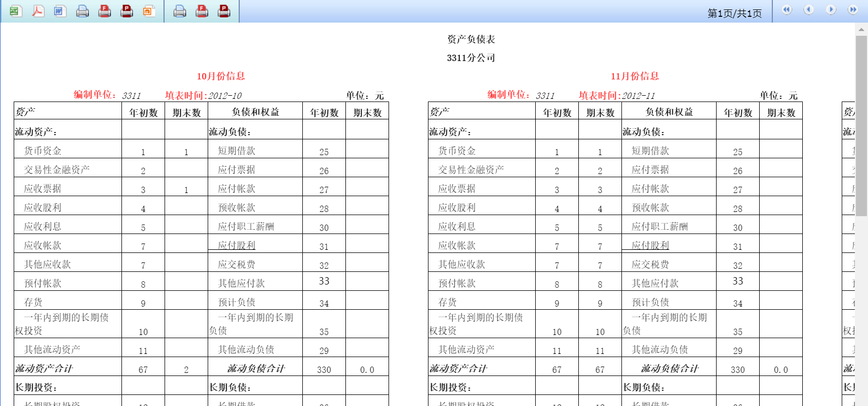The width and height of the screenshot is (868, 406).
Task: Jump to the last page
Action: pyautogui.click(x=853, y=9)
